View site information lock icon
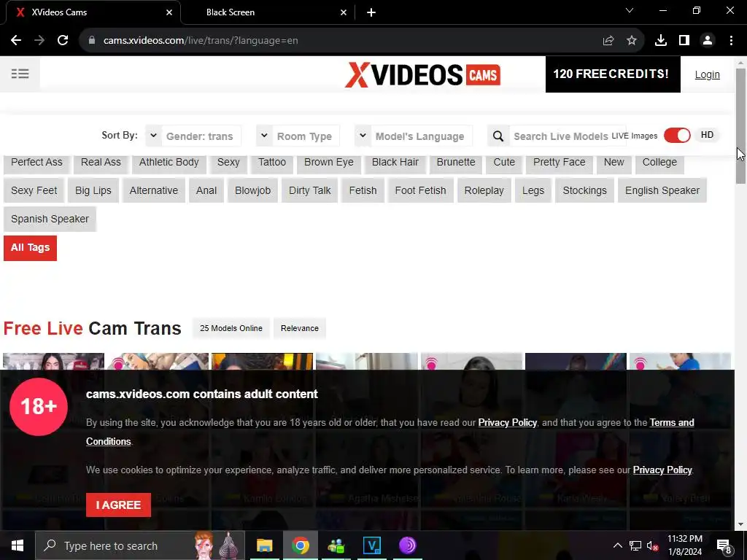The height and width of the screenshot is (560, 747). click(x=92, y=41)
